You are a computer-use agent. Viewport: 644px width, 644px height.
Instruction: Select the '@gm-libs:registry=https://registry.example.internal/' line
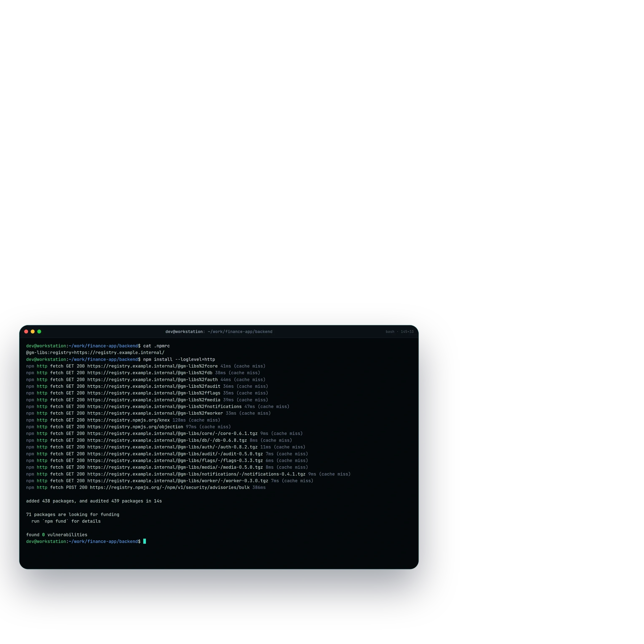pyautogui.click(x=95, y=353)
